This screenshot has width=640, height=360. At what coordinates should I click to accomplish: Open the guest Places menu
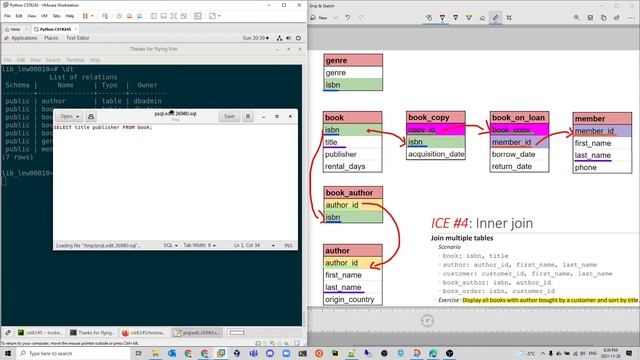click(51, 38)
